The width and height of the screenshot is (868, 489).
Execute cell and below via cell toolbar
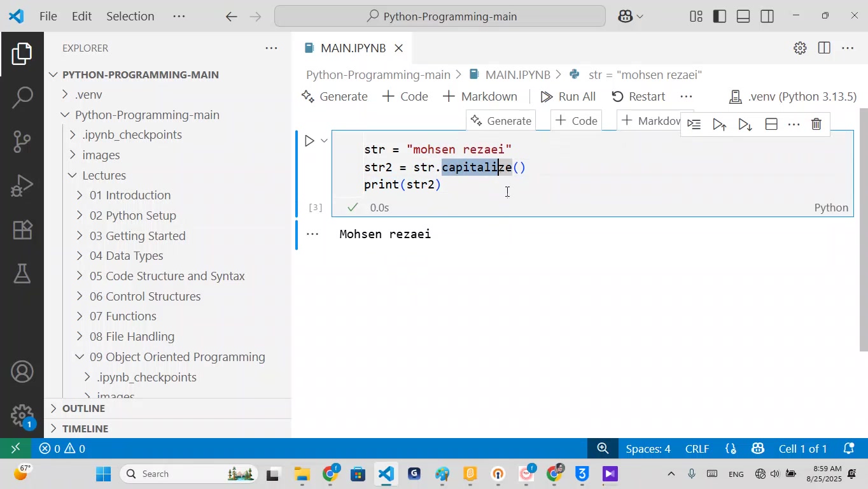point(745,124)
